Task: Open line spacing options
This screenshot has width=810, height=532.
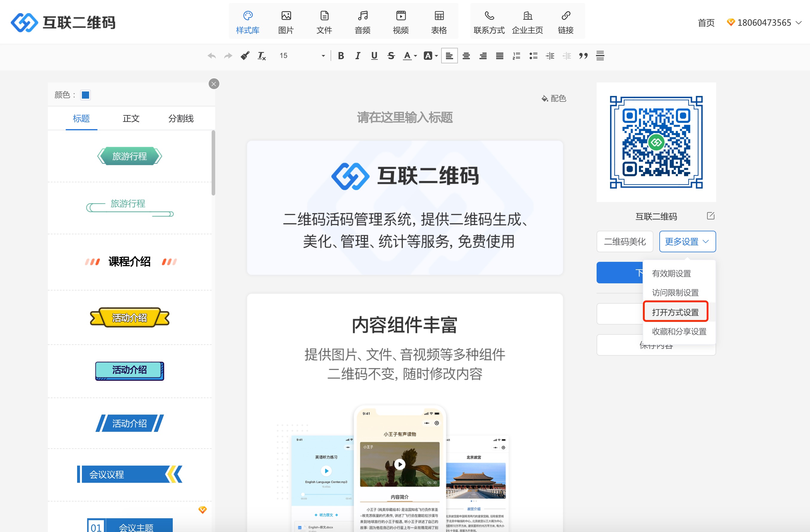Action: pos(600,56)
